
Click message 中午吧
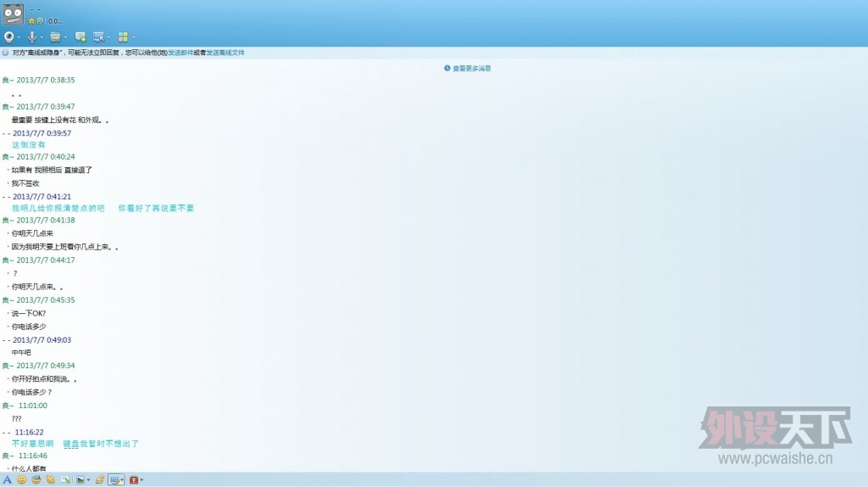[x=21, y=353]
